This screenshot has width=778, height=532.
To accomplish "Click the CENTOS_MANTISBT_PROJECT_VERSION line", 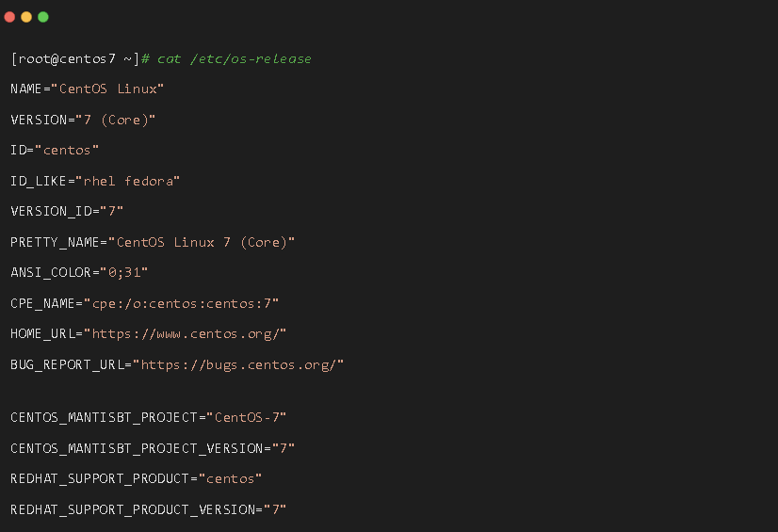I will pyautogui.click(x=153, y=449).
